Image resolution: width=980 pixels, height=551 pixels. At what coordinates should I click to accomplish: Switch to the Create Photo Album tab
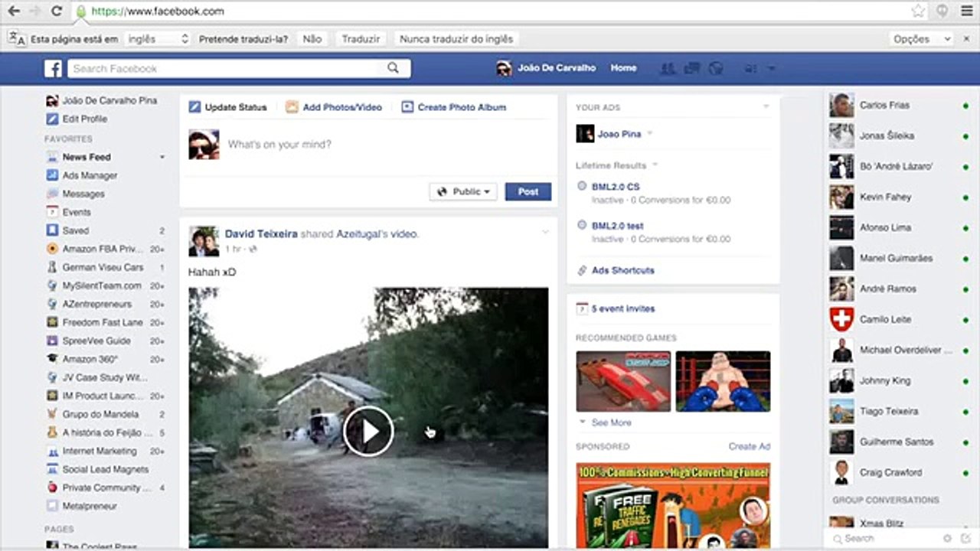pyautogui.click(x=454, y=107)
